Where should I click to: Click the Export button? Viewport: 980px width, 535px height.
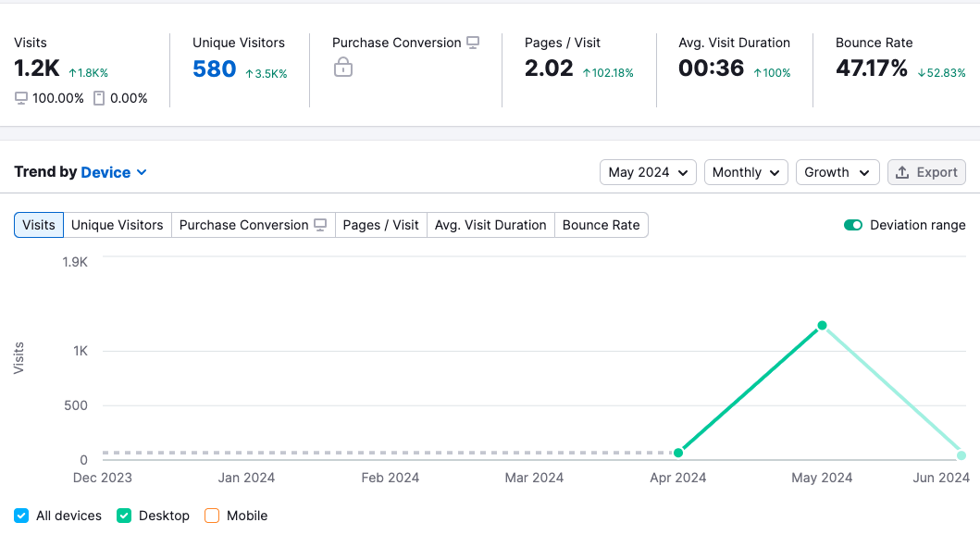pyautogui.click(x=926, y=172)
